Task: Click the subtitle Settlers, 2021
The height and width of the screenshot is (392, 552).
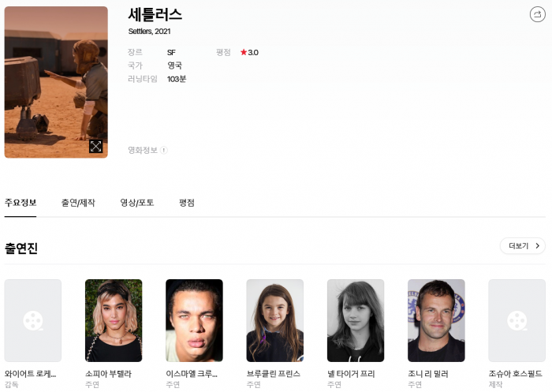Action: pyautogui.click(x=149, y=32)
